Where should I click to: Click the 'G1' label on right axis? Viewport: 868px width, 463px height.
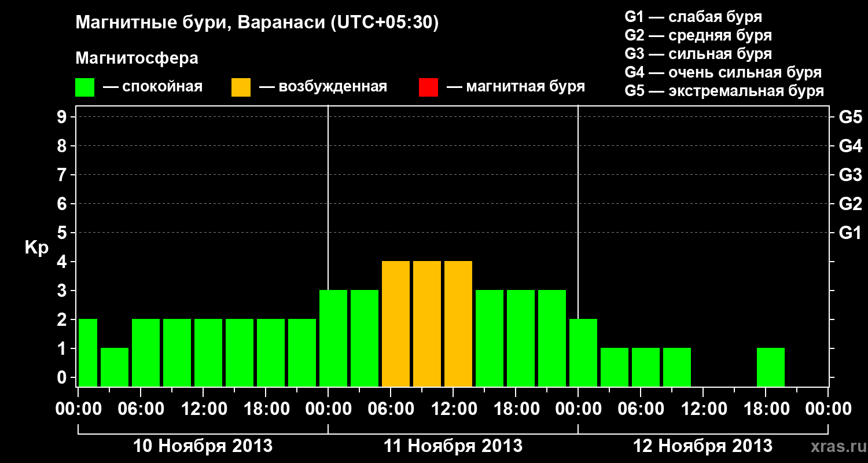point(850,233)
